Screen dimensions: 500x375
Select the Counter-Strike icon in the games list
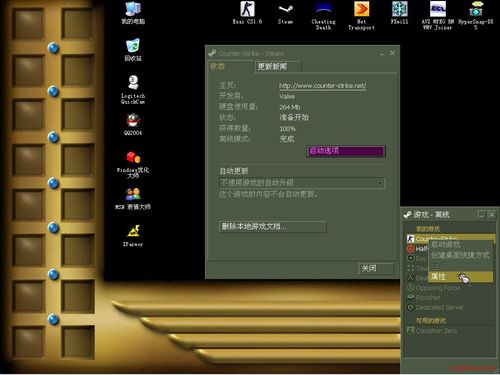click(x=411, y=239)
